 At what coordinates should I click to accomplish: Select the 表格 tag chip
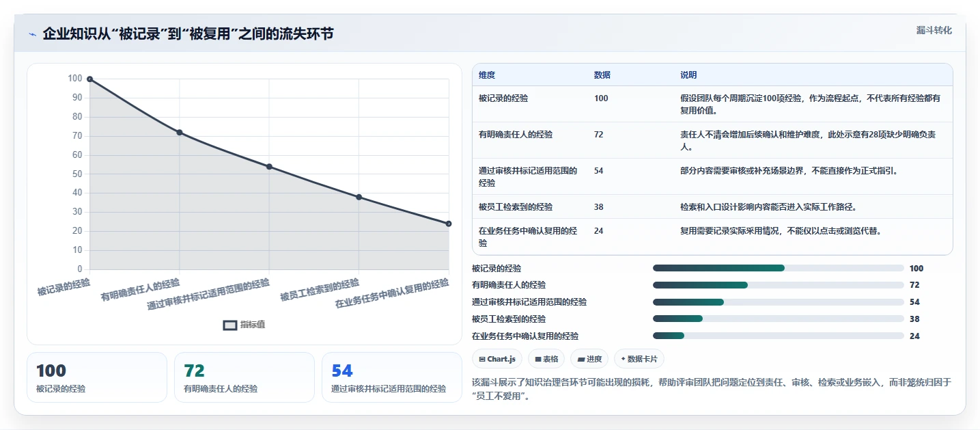(x=546, y=359)
